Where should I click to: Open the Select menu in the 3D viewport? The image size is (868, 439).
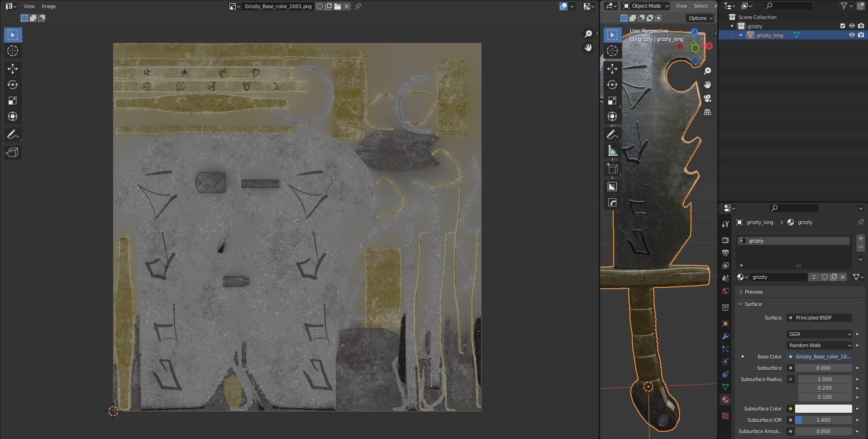pyautogui.click(x=701, y=6)
